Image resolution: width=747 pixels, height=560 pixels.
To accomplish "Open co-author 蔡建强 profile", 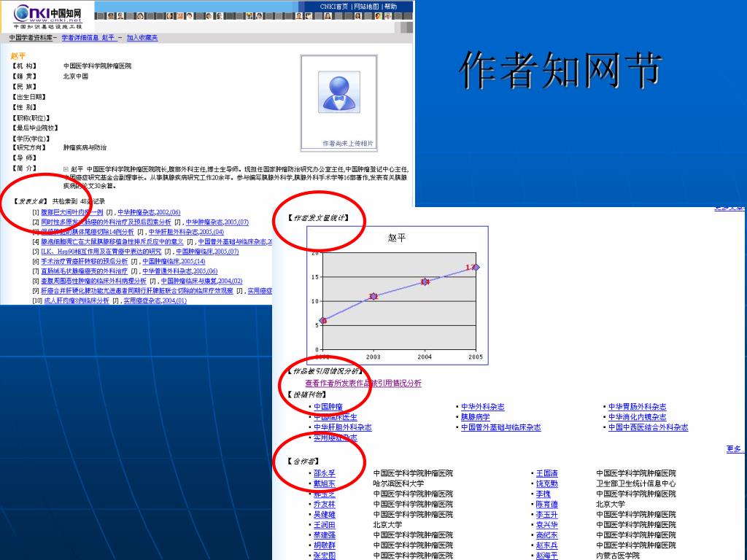I will 325,534.
